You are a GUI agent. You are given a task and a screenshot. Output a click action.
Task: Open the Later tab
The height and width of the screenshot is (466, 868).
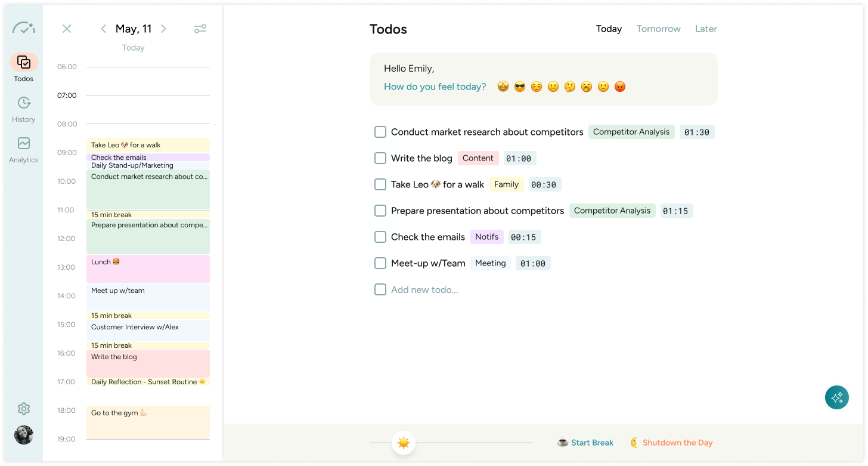click(706, 28)
